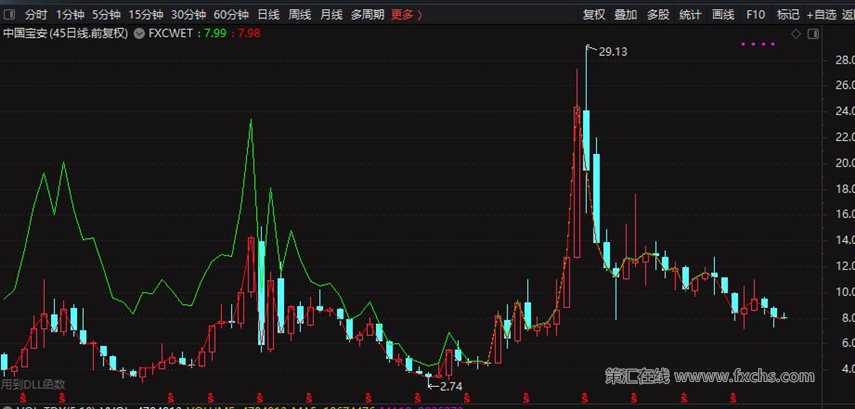
Task: Open 多股 multi-stock view
Action: pyautogui.click(x=658, y=15)
